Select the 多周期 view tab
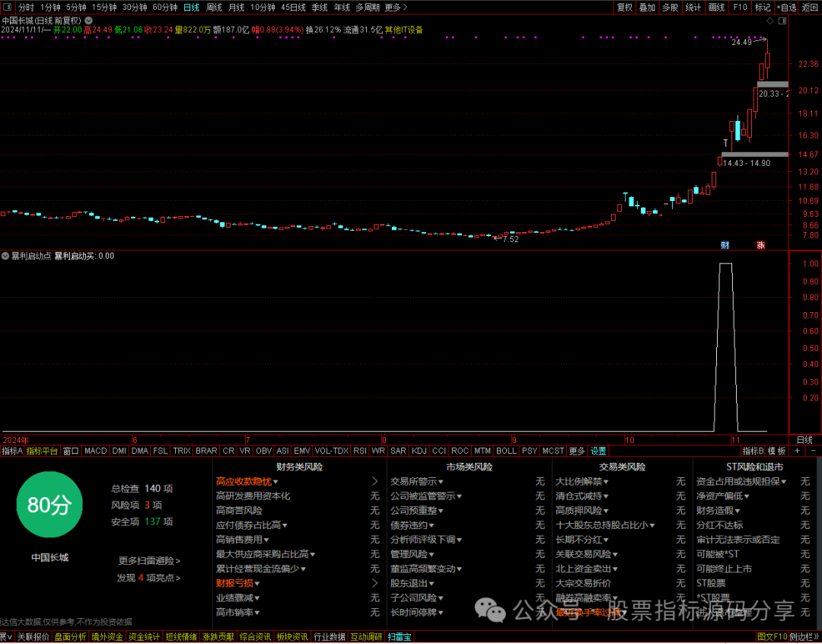Image resolution: width=822 pixels, height=644 pixels. (368, 8)
